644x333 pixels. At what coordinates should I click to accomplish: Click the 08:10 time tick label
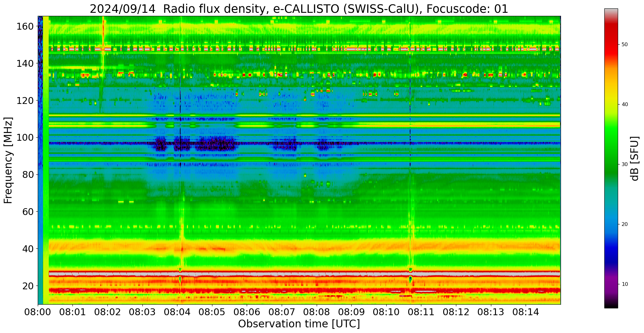tap(386, 312)
